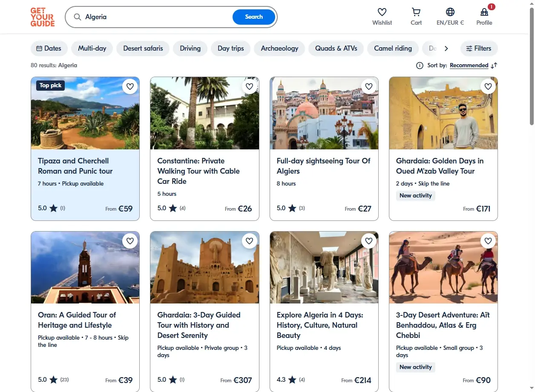Screen dimensions: 535x392
Task: Select the Archaeology filter chip
Action: point(279,48)
